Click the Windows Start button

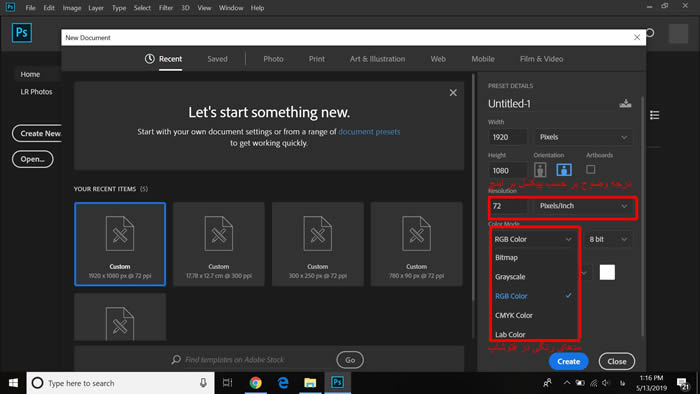[13, 383]
